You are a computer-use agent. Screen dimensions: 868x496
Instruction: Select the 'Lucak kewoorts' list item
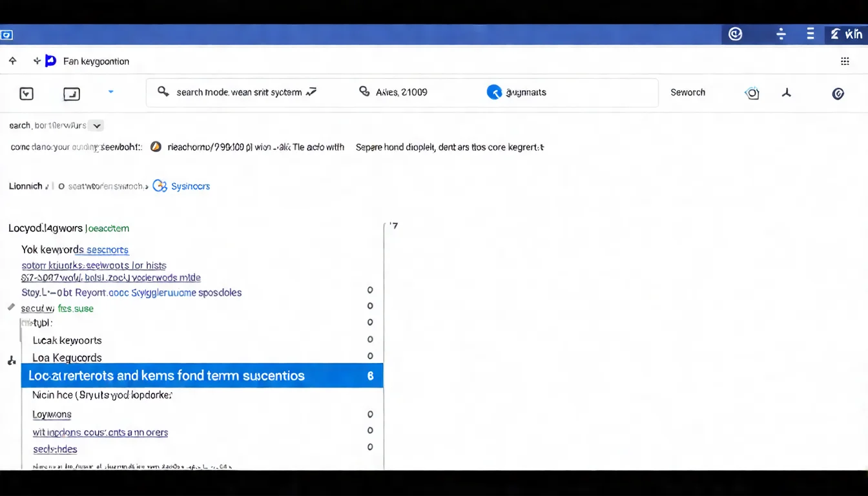tap(67, 340)
